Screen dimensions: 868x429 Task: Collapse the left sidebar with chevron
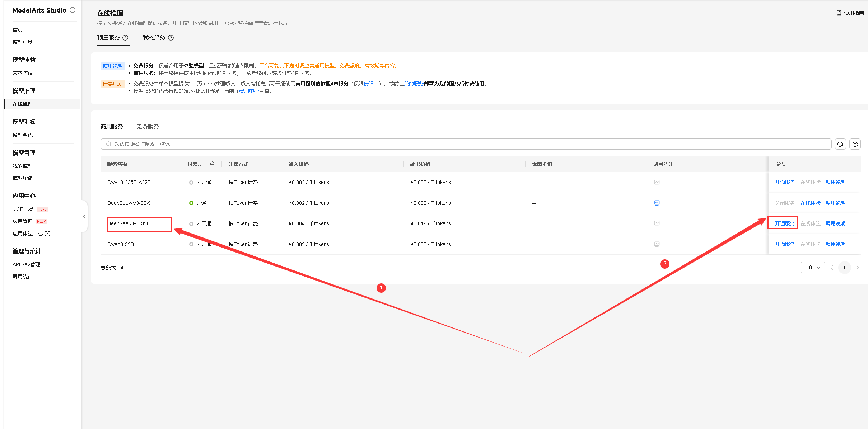pyautogui.click(x=84, y=216)
